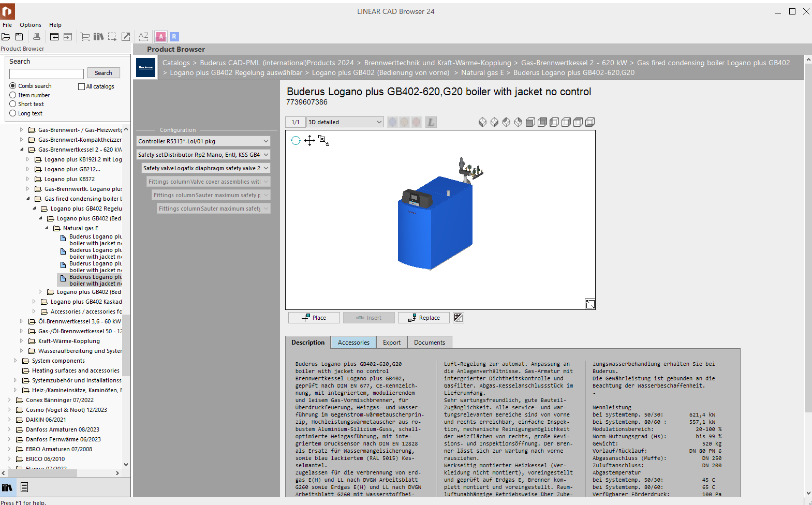Click the italic L icon in view toolbar

(431, 122)
